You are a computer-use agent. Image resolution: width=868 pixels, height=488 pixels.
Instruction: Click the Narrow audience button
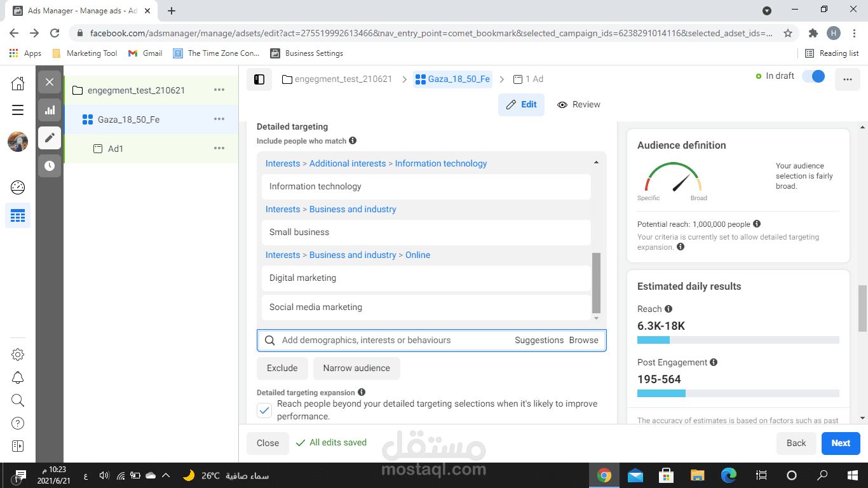tap(356, 369)
